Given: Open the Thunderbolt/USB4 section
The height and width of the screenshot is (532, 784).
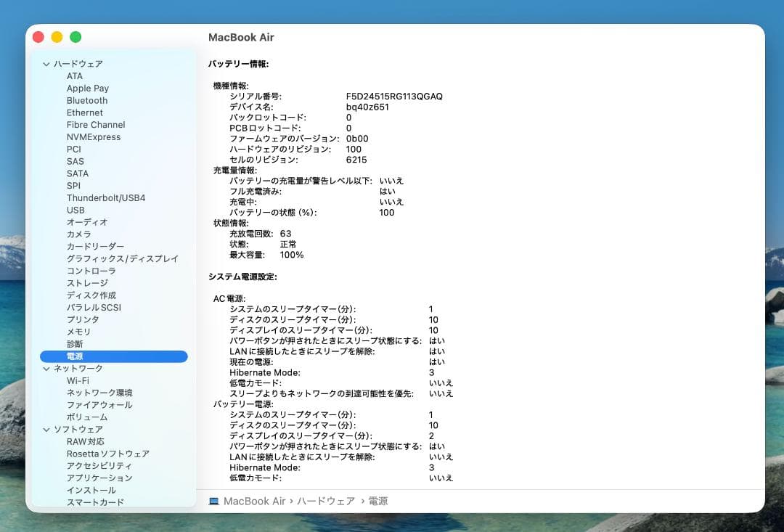Looking at the screenshot, I should click(x=106, y=197).
